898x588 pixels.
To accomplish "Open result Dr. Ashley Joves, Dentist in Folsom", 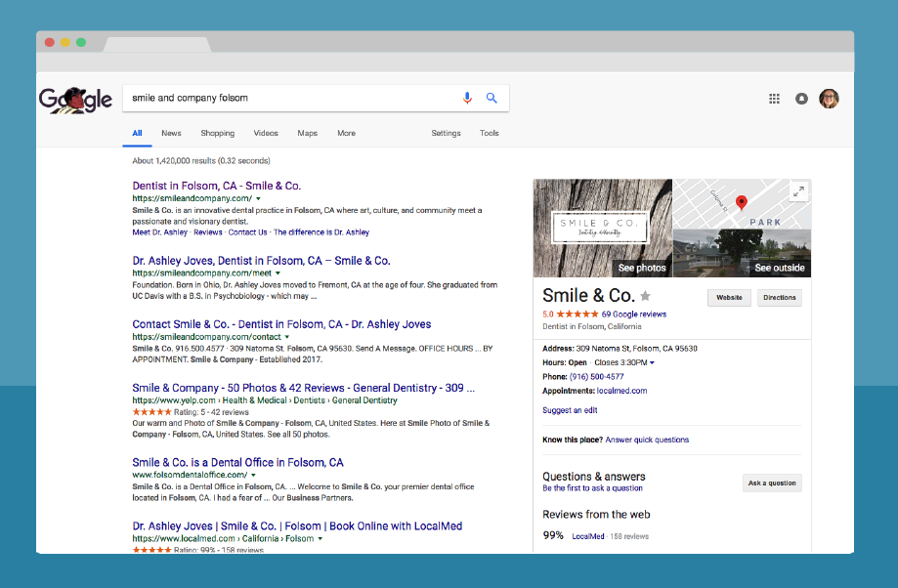I will click(x=261, y=261).
